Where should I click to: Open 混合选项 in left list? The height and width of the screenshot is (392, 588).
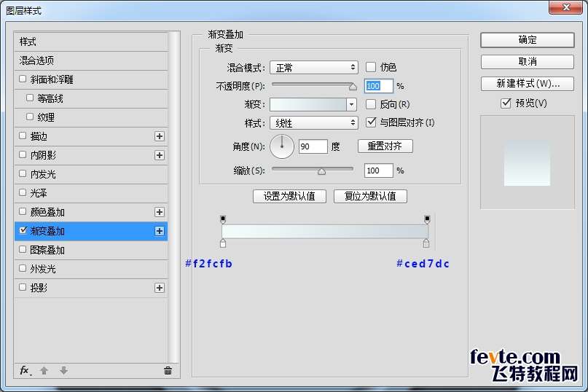coord(91,60)
